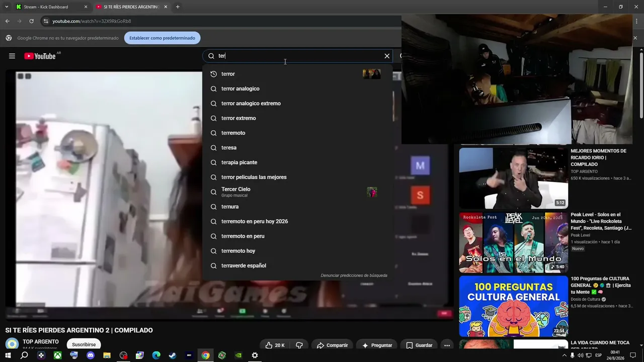The height and width of the screenshot is (362, 644).
Task: Open the Peak Level Solos en el Mundo thumbnail
Action: coord(513,242)
